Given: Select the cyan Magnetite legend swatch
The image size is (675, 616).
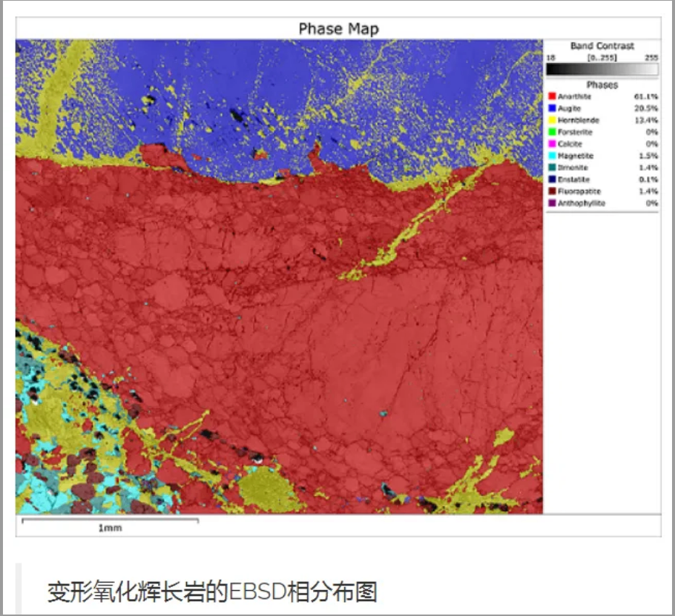Looking at the screenshot, I should (x=552, y=156).
